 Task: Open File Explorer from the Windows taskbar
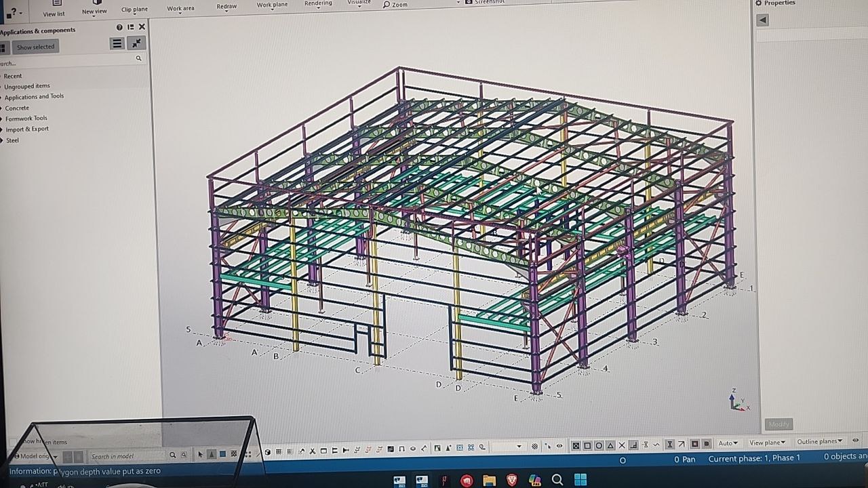(489, 481)
